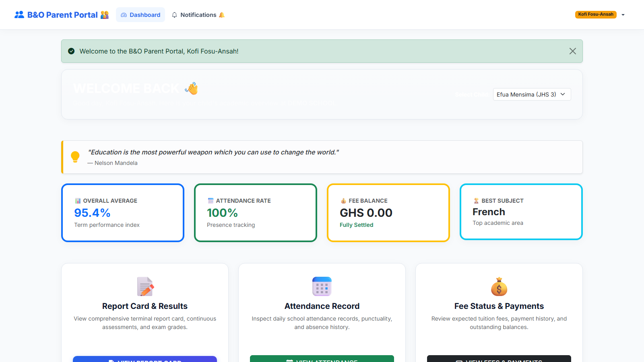Open the View Attendance button
This screenshot has height=362, width=644.
tap(322, 358)
